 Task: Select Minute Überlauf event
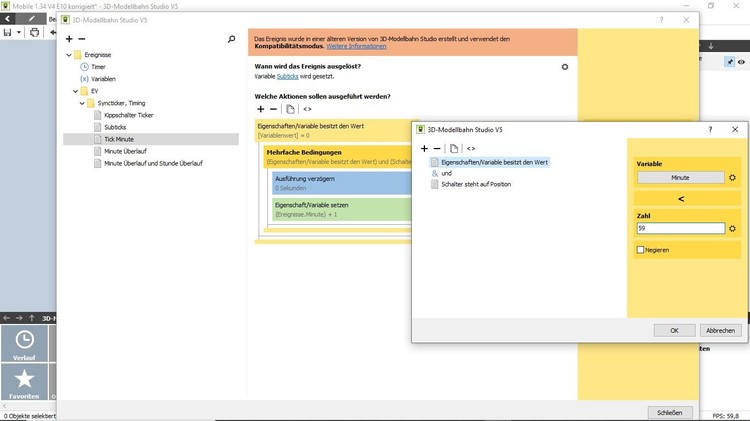point(125,151)
